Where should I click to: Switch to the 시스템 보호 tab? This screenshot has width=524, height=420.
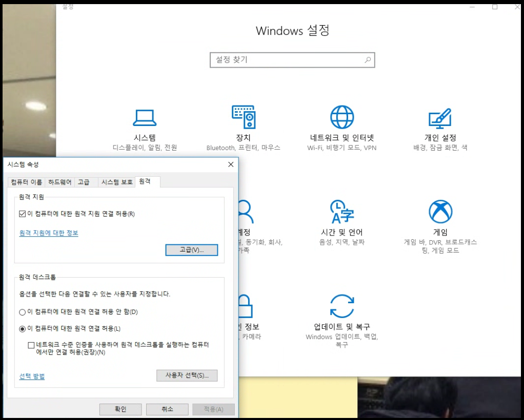[116, 182]
